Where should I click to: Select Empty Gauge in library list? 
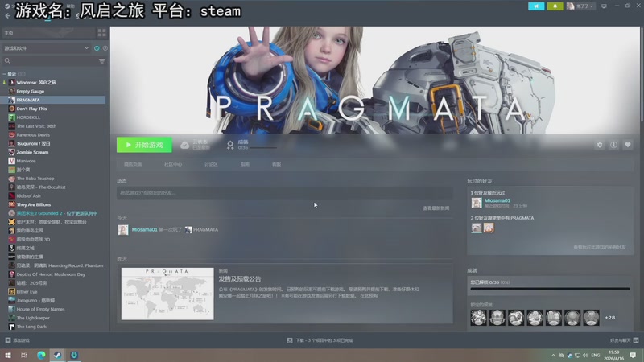[30, 91]
